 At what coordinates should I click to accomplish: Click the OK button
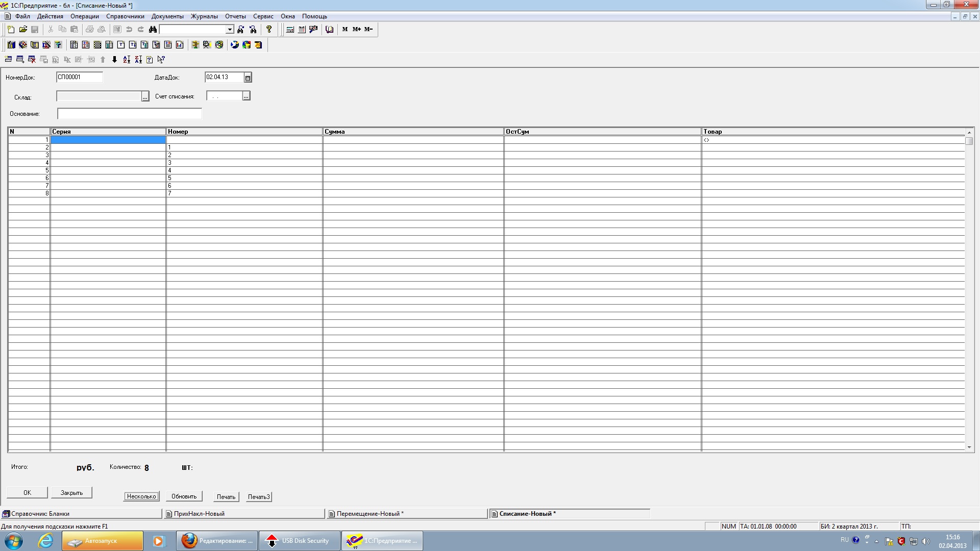pyautogui.click(x=27, y=492)
